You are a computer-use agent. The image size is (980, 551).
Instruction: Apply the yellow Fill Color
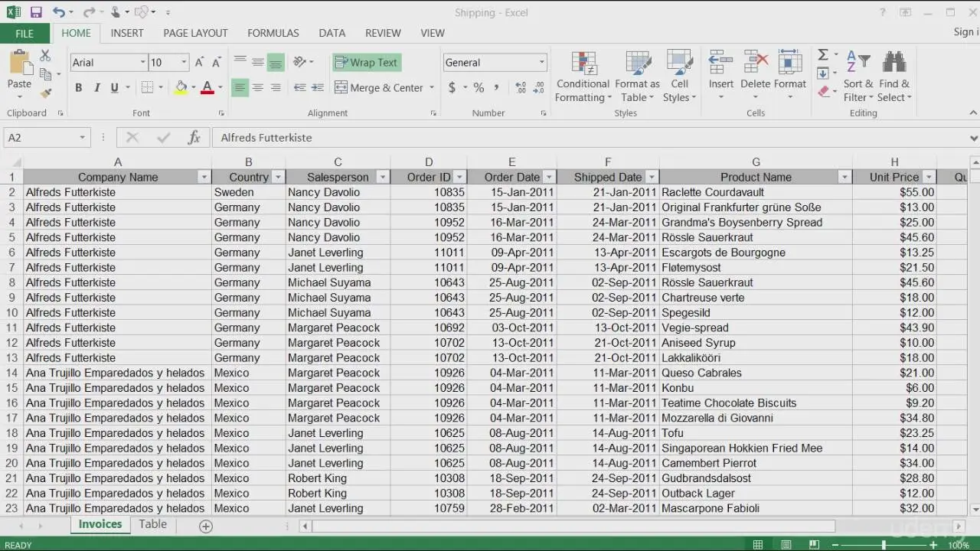tap(181, 88)
